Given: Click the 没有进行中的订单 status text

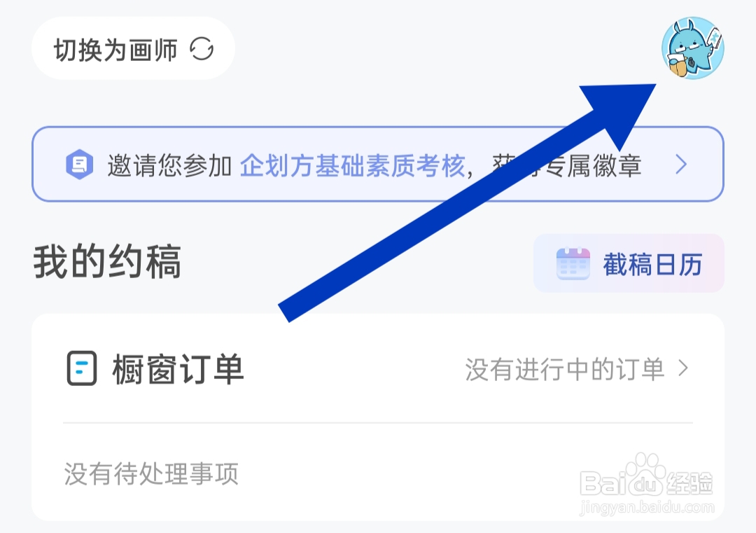Looking at the screenshot, I should pyautogui.click(x=565, y=369).
